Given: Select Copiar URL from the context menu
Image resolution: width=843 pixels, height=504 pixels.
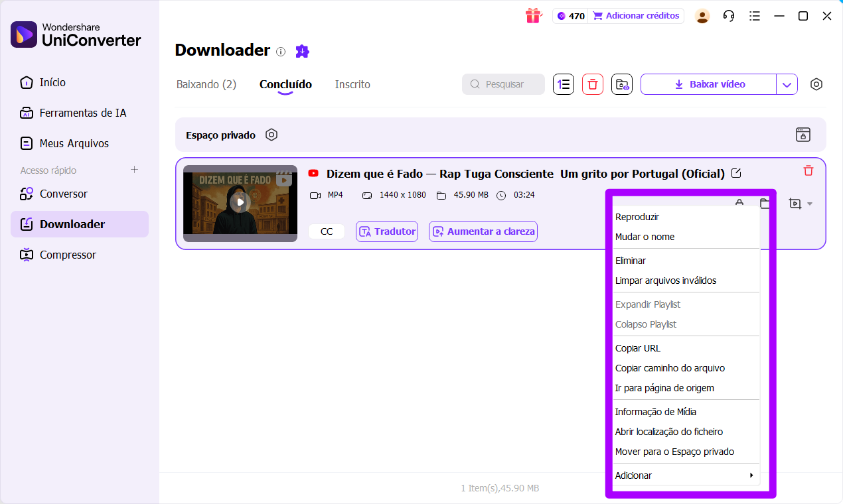Looking at the screenshot, I should pyautogui.click(x=638, y=348).
